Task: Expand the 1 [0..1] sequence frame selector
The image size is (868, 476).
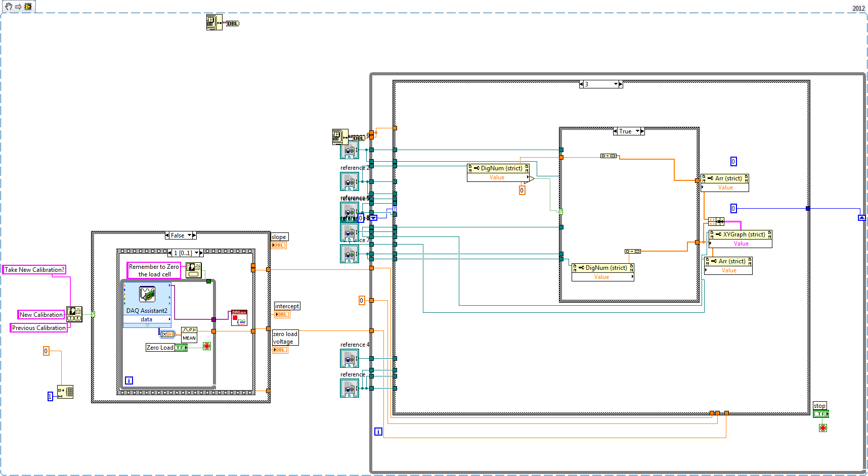Action: click(196, 253)
